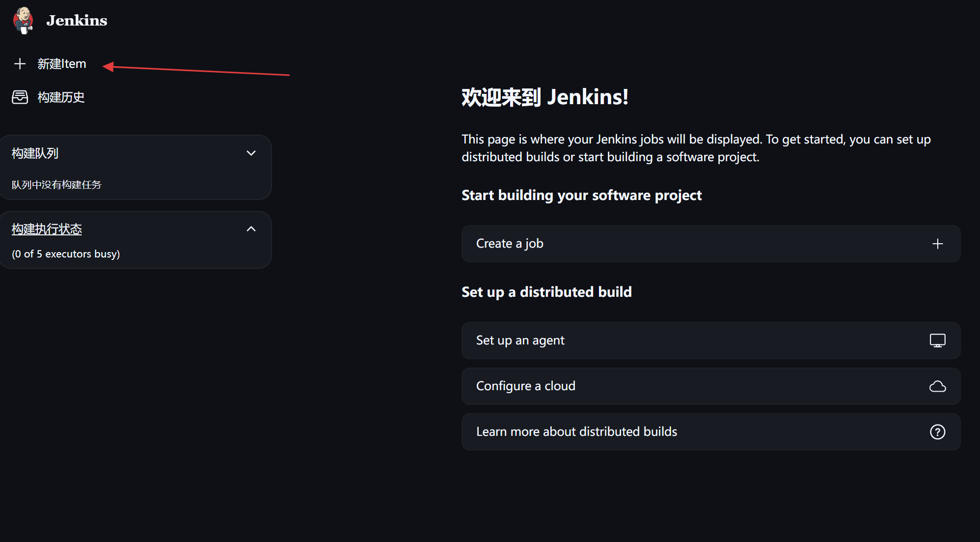980x542 pixels.
Task: Click the plus icon beside 新建Item
Action: (20, 64)
